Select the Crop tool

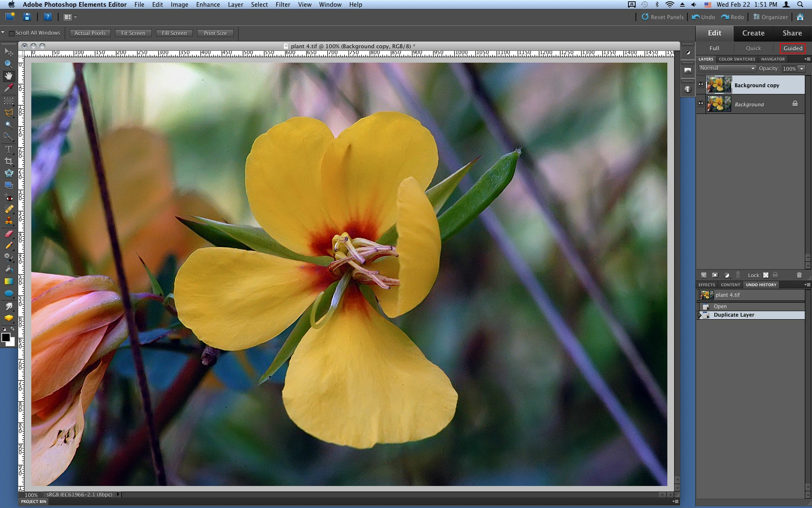(8, 161)
